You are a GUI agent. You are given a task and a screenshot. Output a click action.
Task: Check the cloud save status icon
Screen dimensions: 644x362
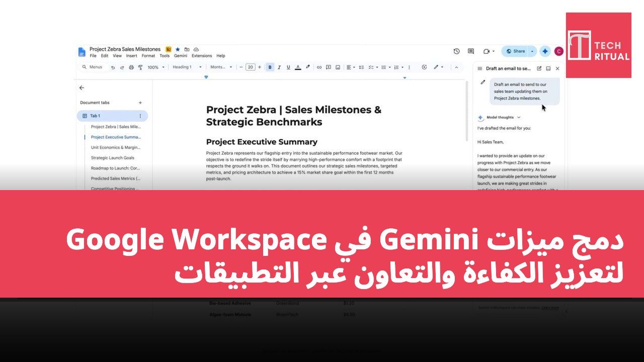[196, 49]
